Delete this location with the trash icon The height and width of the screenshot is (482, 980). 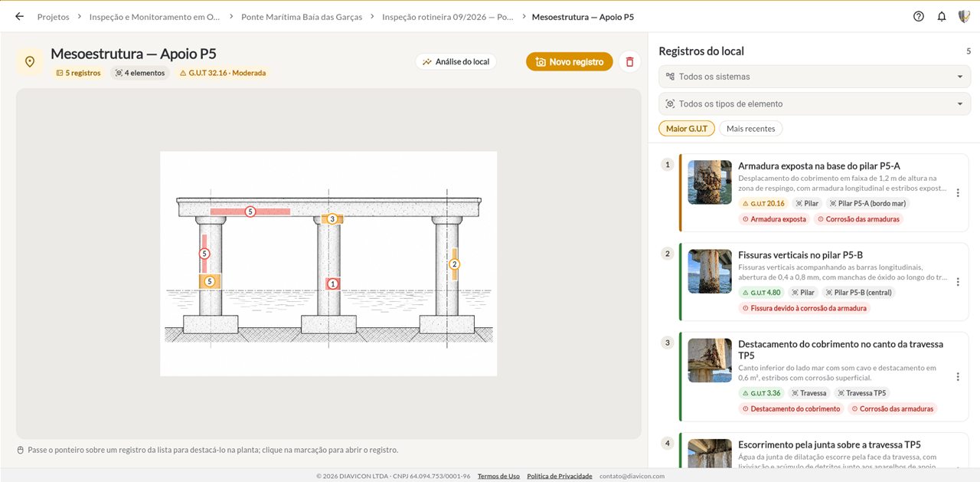coord(629,61)
